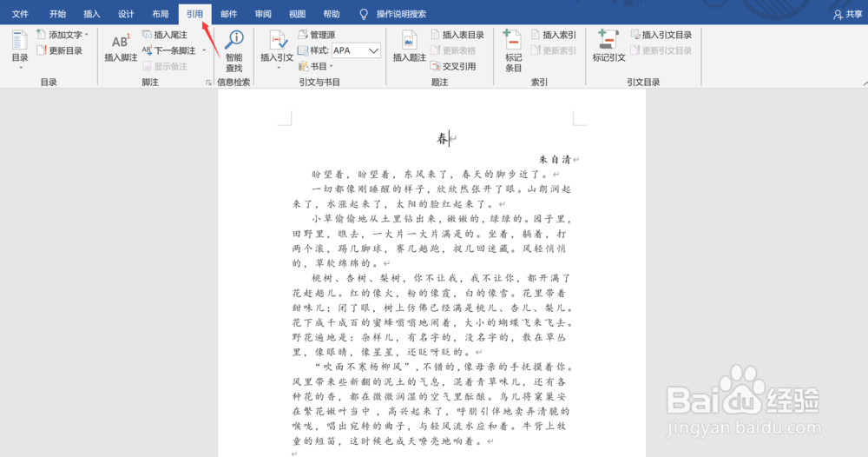
Task: Expand the dropdown arrow under 插入引文
Action: tap(278, 68)
